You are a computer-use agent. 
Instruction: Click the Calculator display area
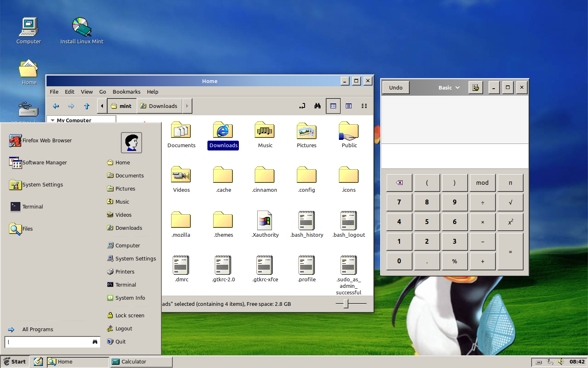pos(454,156)
